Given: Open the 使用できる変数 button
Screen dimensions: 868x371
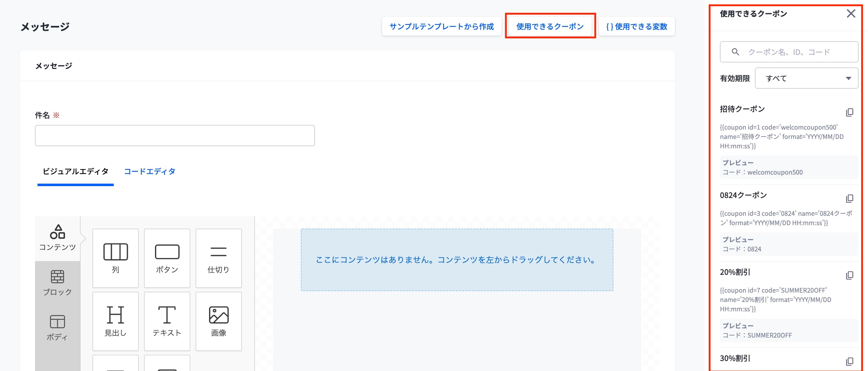Looking at the screenshot, I should (636, 26).
